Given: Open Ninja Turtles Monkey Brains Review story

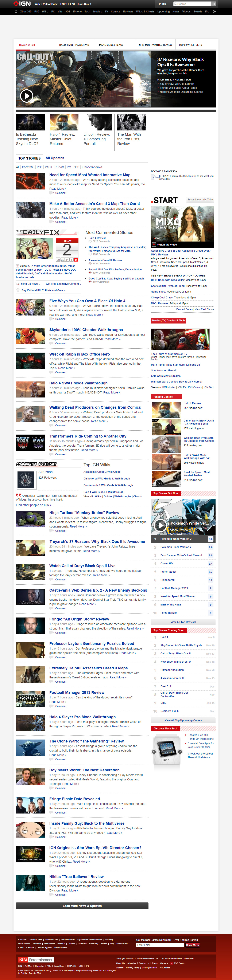Looking at the screenshot, I should pos(84,513).
